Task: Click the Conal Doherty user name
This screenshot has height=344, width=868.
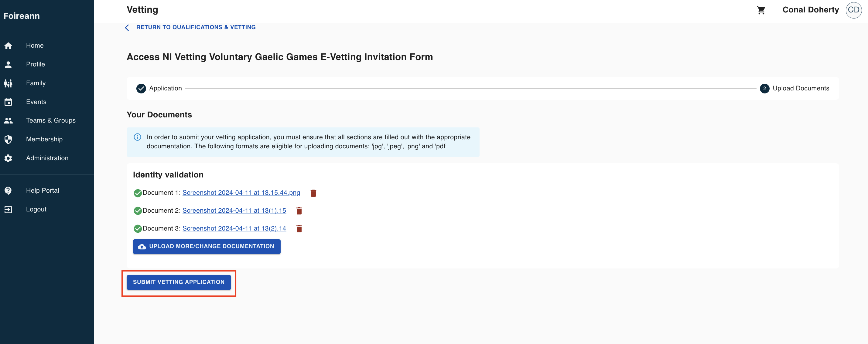Action: [810, 10]
